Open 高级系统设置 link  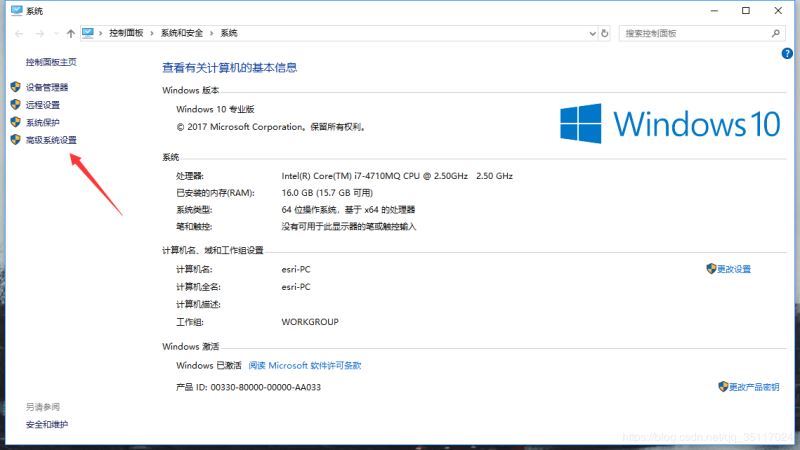[x=51, y=140]
